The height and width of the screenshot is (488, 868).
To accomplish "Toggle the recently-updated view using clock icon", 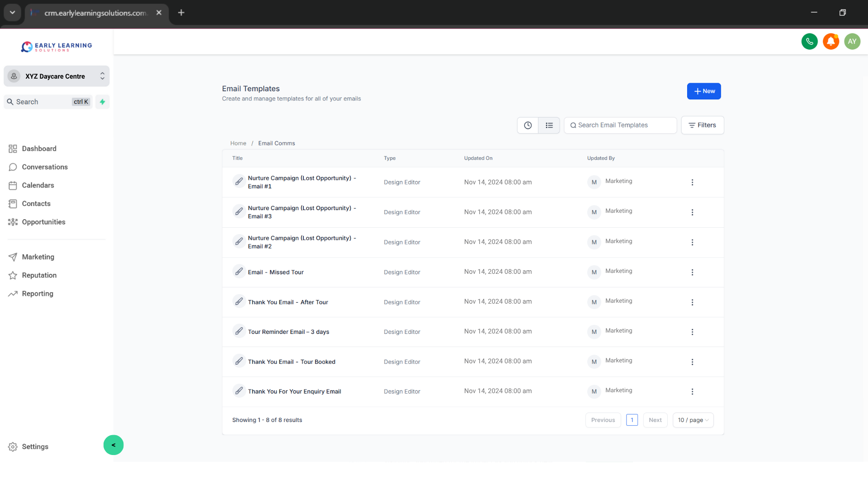I will (528, 125).
